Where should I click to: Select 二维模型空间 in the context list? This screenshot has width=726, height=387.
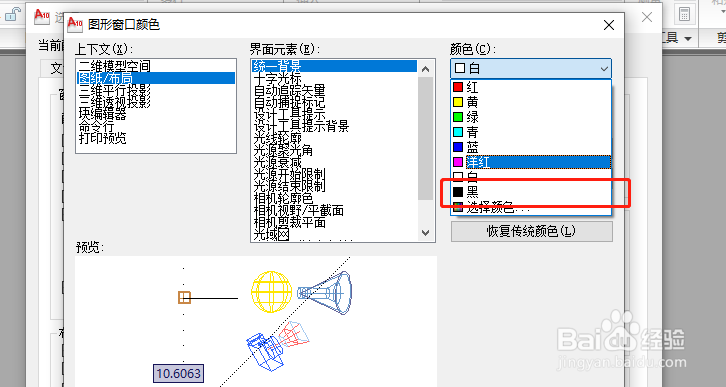click(x=156, y=66)
